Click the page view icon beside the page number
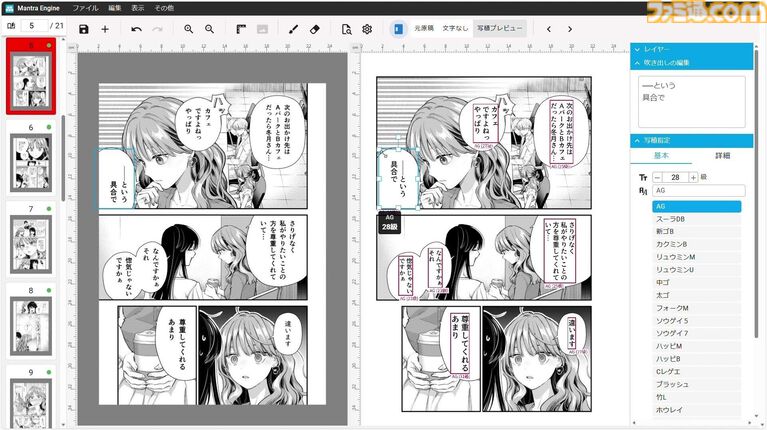 click(x=11, y=25)
